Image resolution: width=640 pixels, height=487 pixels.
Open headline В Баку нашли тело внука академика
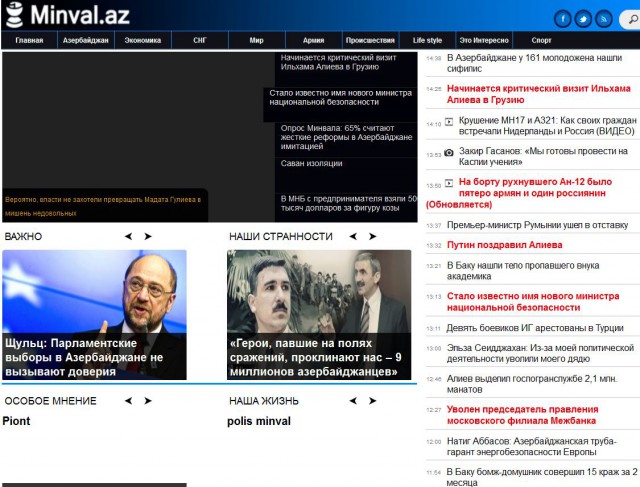click(523, 271)
